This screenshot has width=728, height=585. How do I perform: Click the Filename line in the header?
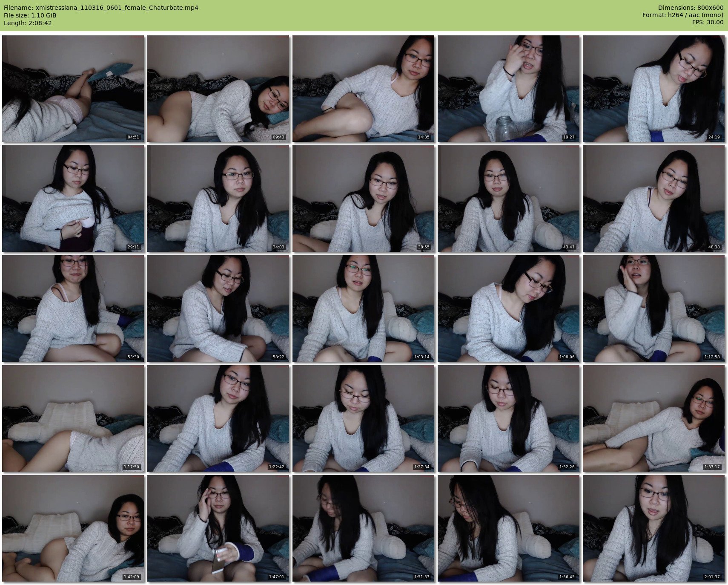101,8
